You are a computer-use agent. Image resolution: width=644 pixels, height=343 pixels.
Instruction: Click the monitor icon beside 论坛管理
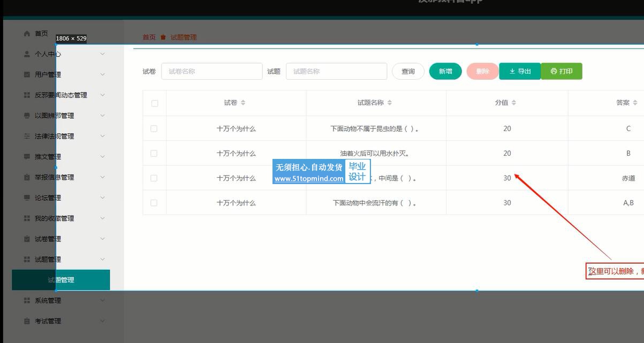[27, 197]
